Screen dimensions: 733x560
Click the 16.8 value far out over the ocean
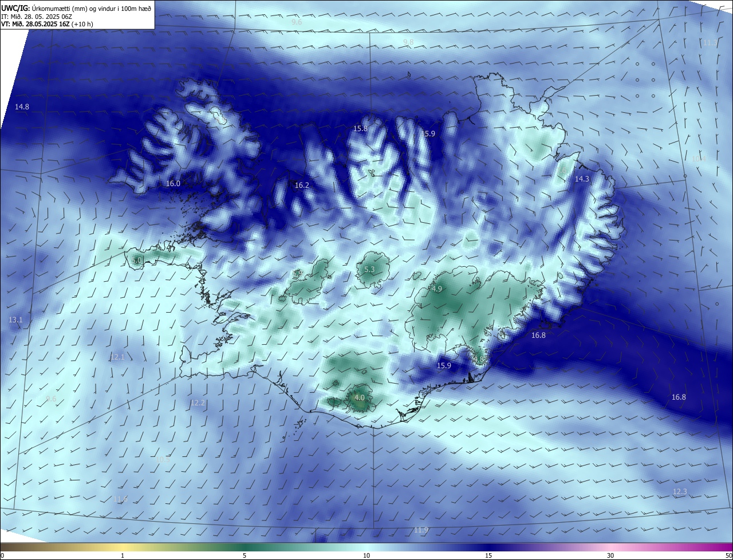point(679,397)
